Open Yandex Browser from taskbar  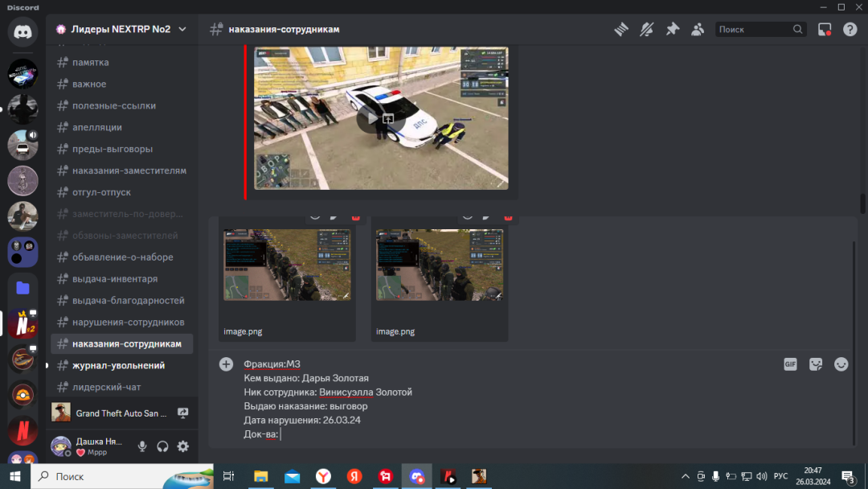point(323,476)
